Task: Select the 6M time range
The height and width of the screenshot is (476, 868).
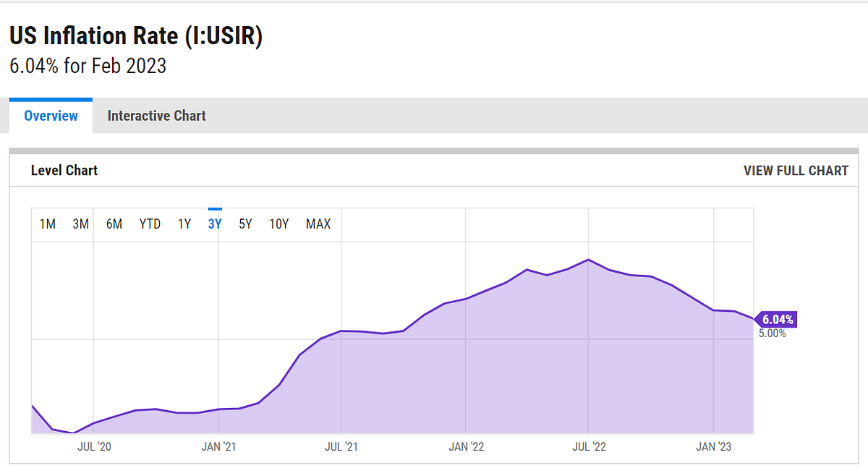Action: [x=114, y=224]
